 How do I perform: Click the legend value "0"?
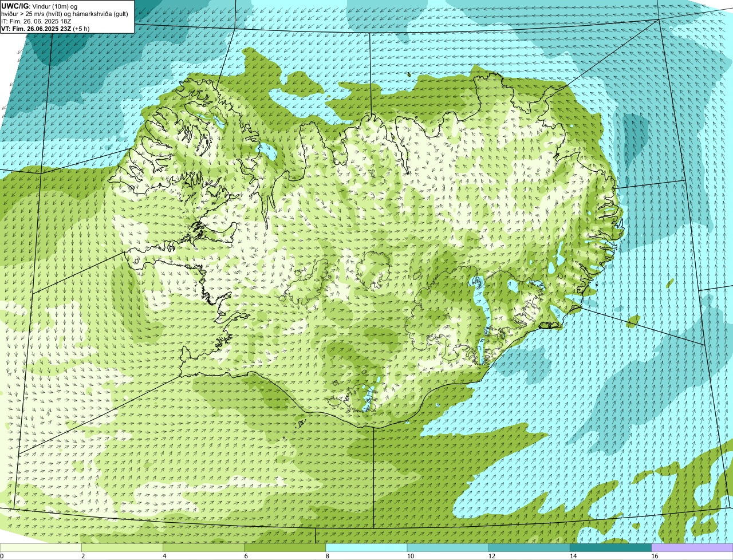[x=2, y=556]
